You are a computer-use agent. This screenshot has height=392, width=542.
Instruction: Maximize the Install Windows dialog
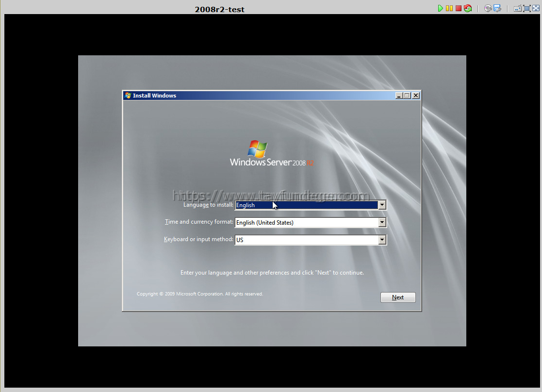point(407,96)
